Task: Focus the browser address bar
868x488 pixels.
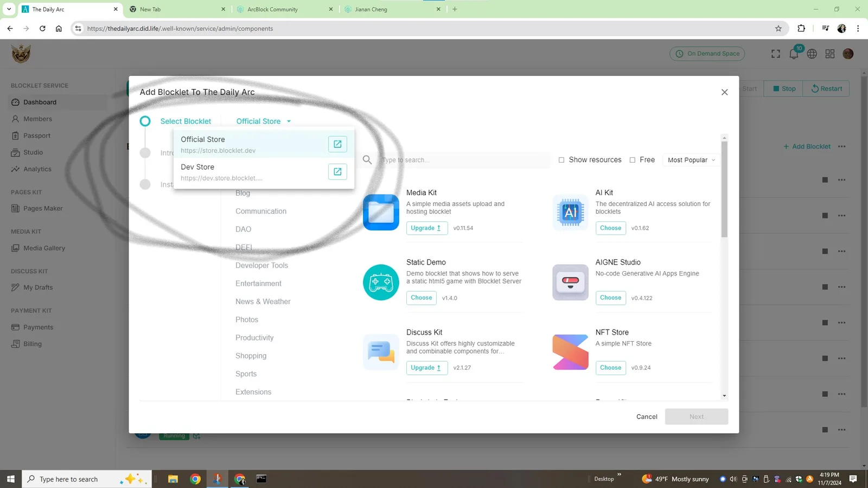Action: (x=429, y=29)
